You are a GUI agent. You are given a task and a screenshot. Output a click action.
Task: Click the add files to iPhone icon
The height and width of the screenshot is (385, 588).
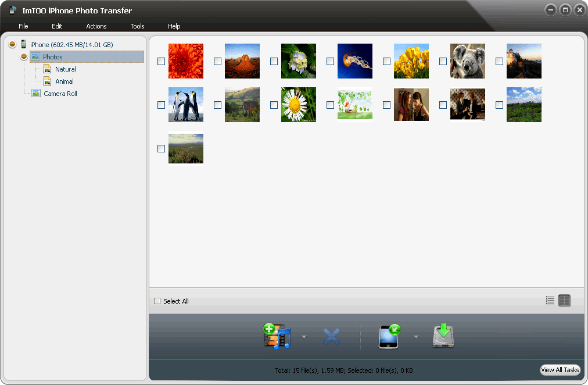point(277,337)
